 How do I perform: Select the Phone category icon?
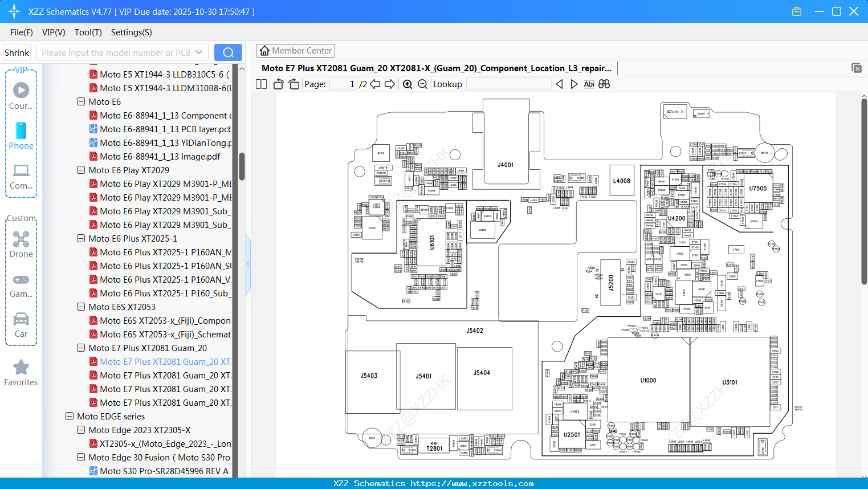(x=21, y=136)
